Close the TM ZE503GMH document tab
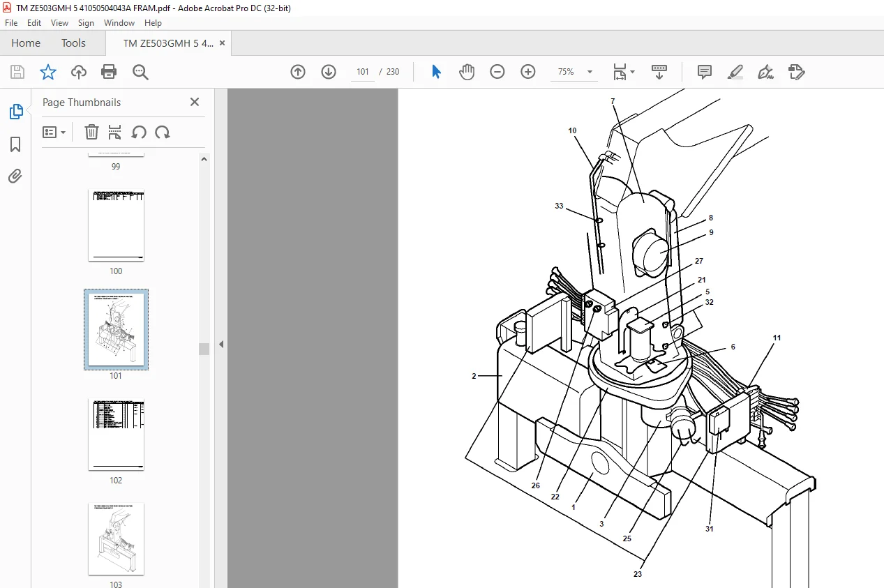 222,43
